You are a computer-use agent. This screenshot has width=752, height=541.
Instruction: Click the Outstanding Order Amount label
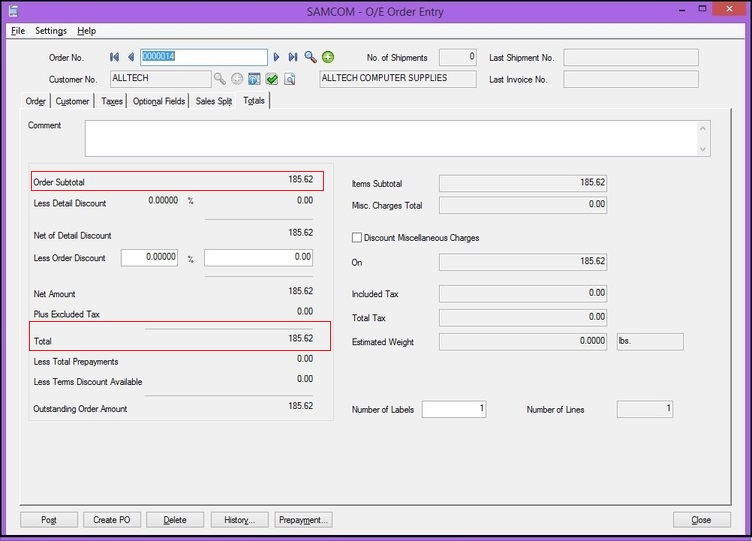coord(80,409)
